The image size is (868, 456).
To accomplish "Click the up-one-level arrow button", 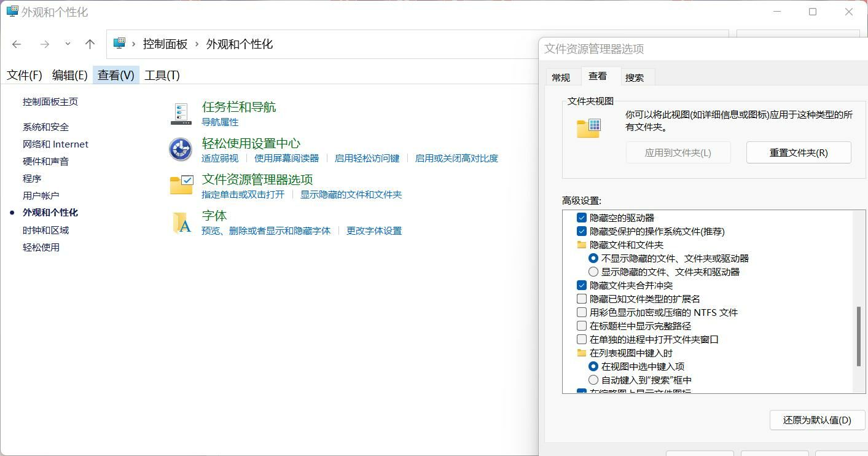I will pyautogui.click(x=90, y=44).
